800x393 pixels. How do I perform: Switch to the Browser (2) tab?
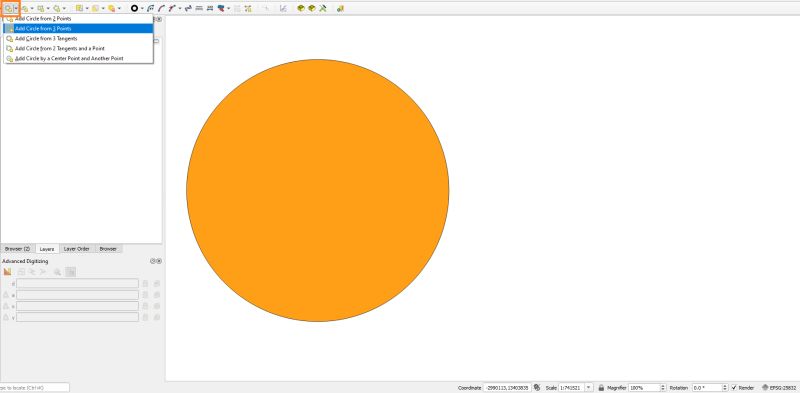click(x=17, y=249)
